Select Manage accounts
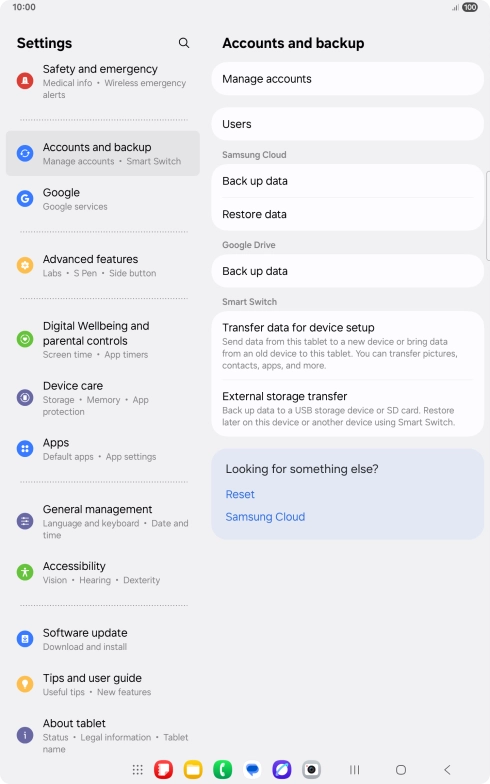The height and width of the screenshot is (784, 490). (x=348, y=79)
